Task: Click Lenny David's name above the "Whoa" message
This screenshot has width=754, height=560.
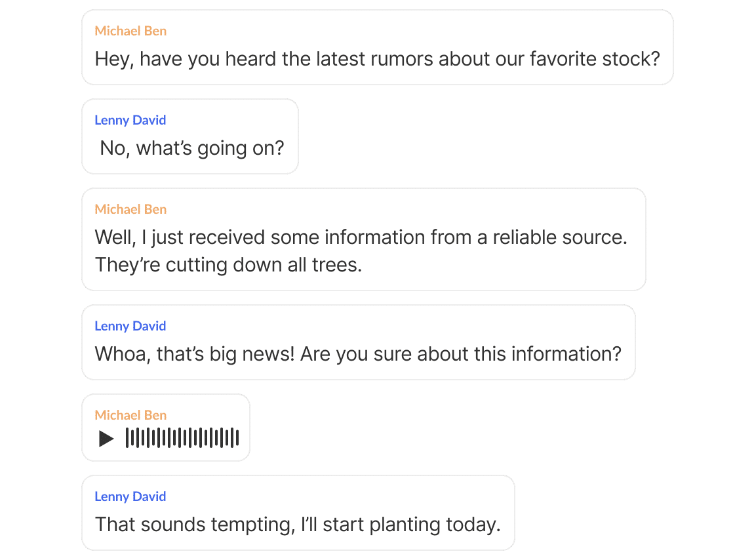Action: (x=130, y=326)
